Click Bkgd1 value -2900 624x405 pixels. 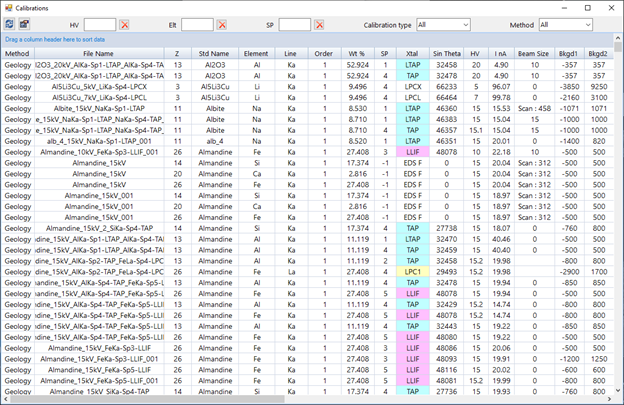pyautogui.click(x=569, y=272)
